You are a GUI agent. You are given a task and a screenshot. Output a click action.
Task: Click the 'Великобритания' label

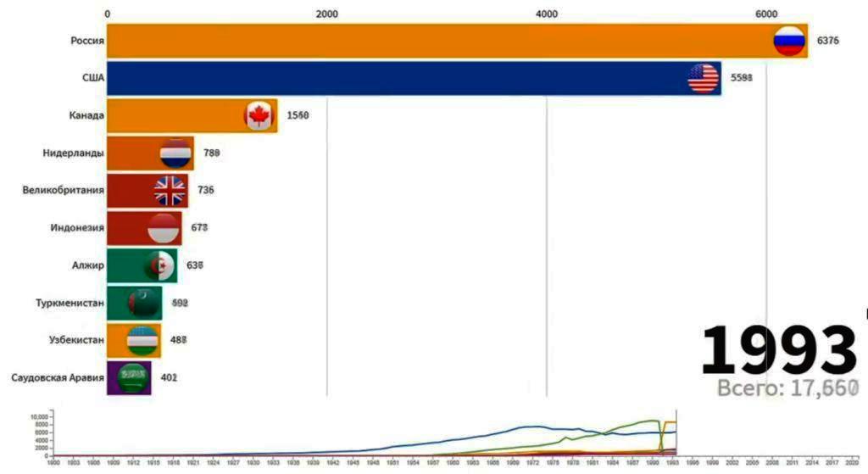pos(63,190)
